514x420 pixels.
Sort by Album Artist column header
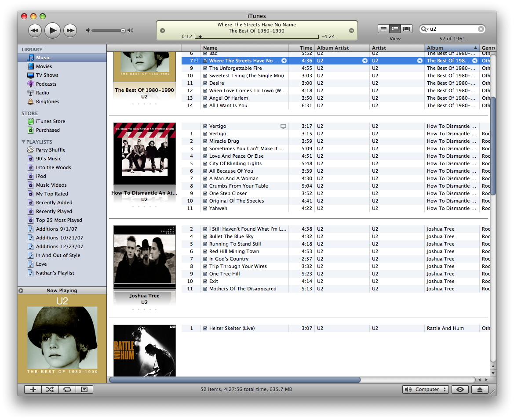coord(342,48)
